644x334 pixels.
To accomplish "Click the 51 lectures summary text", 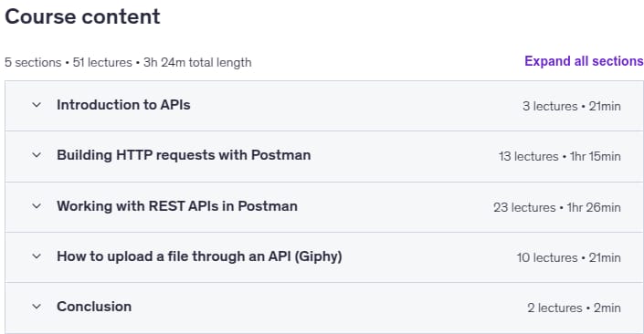I will tap(102, 62).
